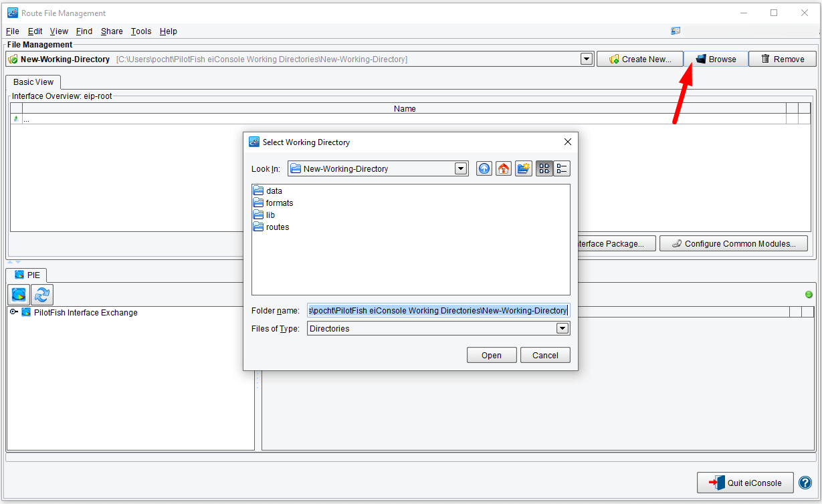Switch to the PIE tab

tap(27, 275)
